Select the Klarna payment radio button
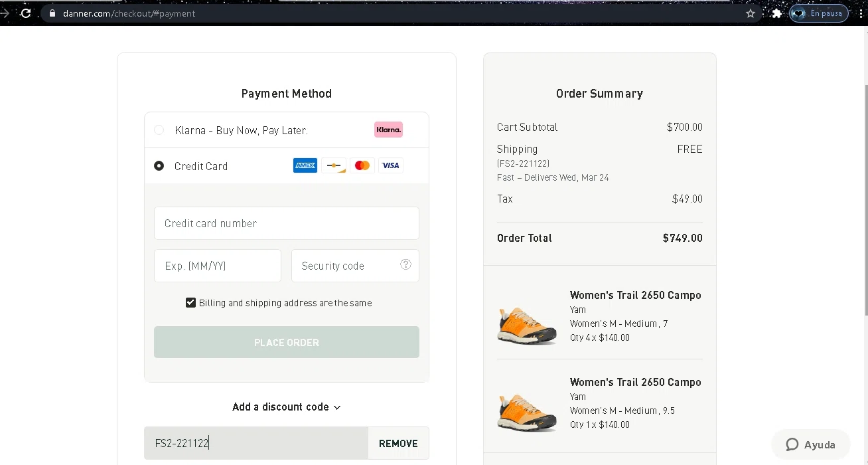The height and width of the screenshot is (465, 868). tap(159, 130)
